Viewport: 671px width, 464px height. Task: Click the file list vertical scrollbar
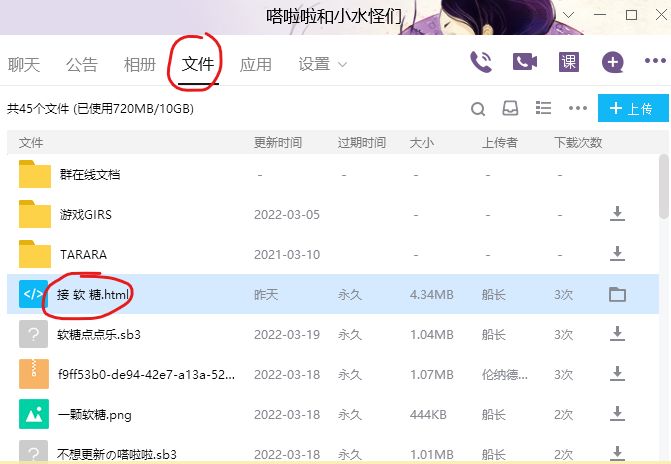(664, 187)
